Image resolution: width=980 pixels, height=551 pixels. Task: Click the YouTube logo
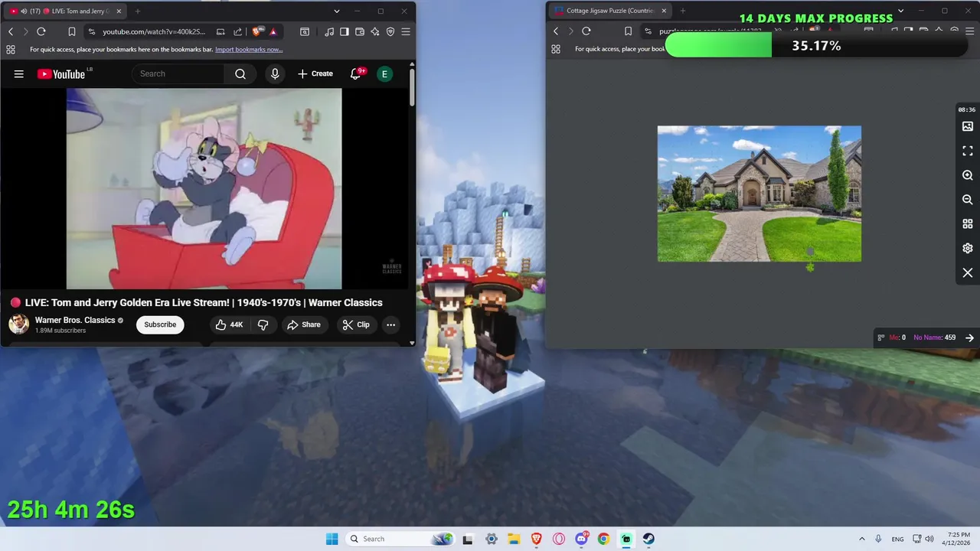coord(61,73)
